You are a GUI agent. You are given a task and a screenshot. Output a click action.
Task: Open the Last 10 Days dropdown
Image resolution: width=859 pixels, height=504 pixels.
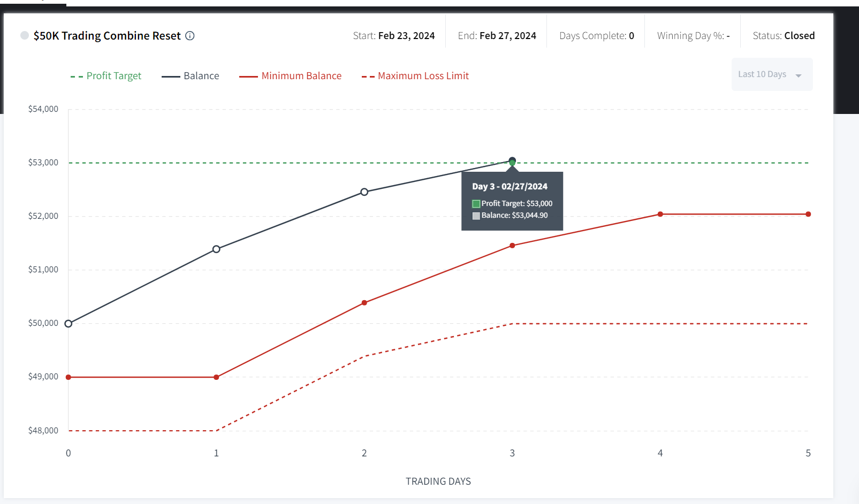772,74
